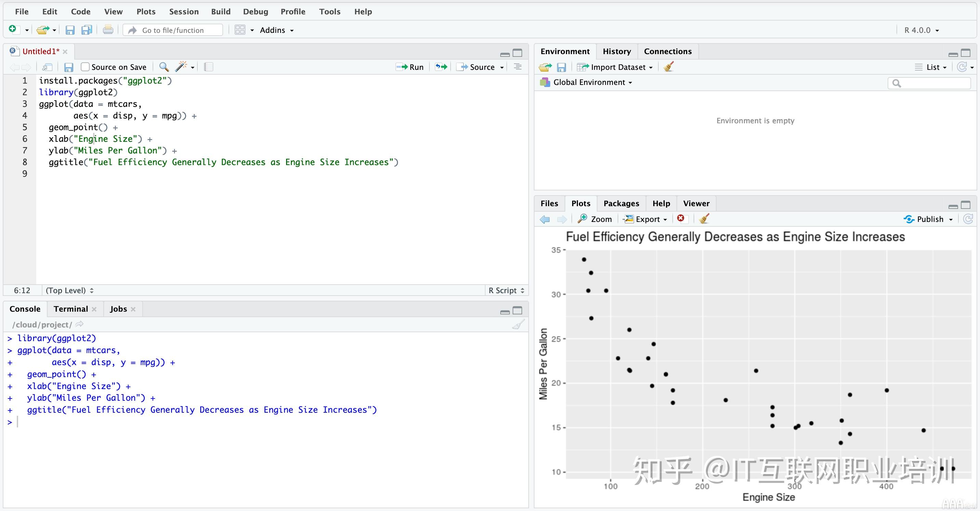
Task: Run the current line with Run
Action: pyautogui.click(x=410, y=67)
